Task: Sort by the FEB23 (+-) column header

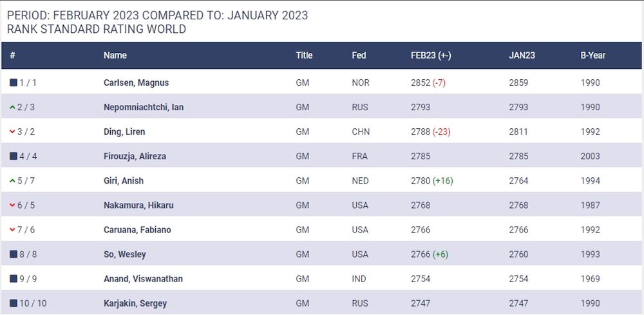Action: 430,55
